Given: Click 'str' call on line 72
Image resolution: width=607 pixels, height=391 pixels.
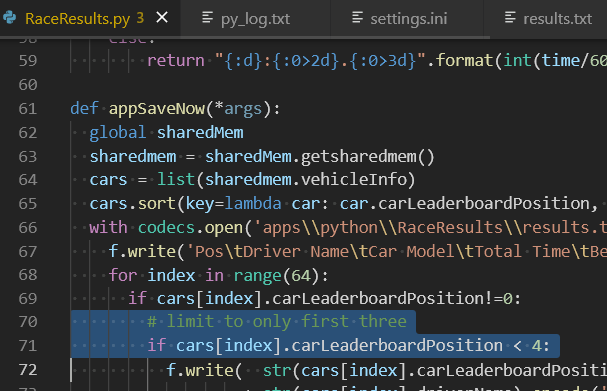Looking at the screenshot, I should click(277, 370).
